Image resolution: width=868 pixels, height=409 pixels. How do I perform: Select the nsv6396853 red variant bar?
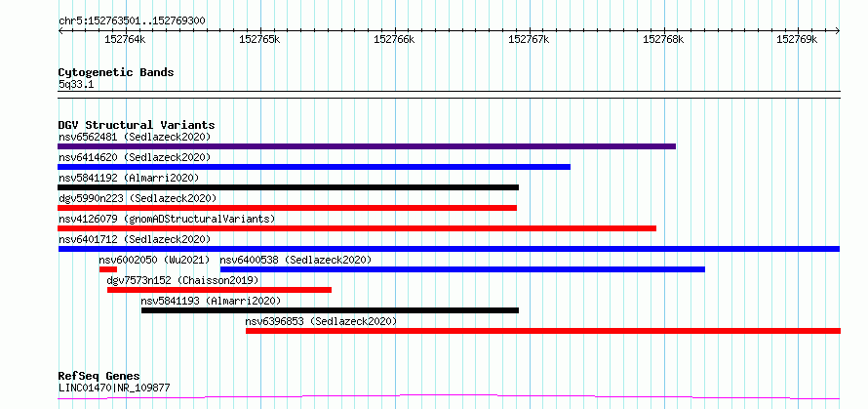(543, 331)
